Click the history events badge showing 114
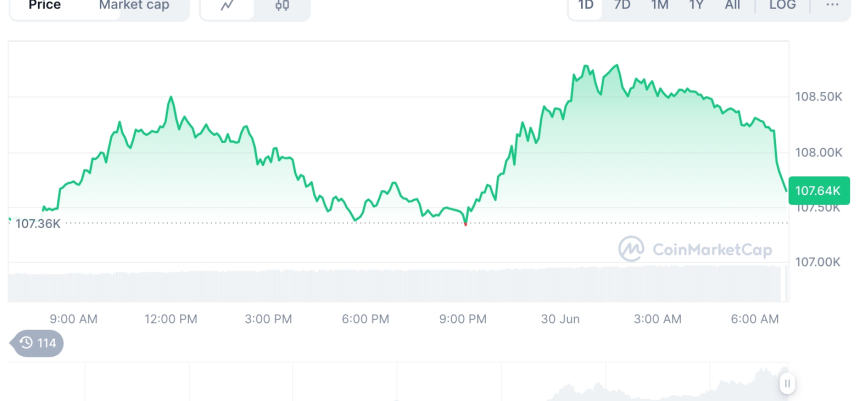 pyautogui.click(x=38, y=343)
